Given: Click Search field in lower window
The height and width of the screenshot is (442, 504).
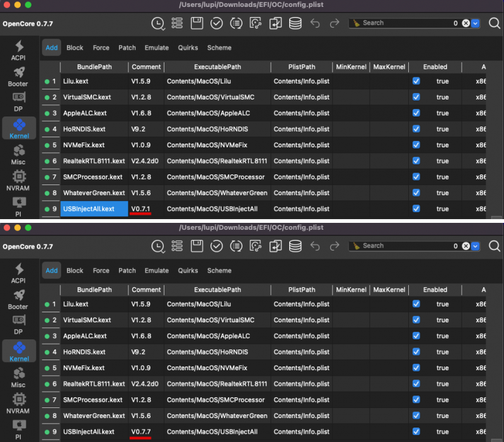Looking at the screenshot, I should click(403, 246).
